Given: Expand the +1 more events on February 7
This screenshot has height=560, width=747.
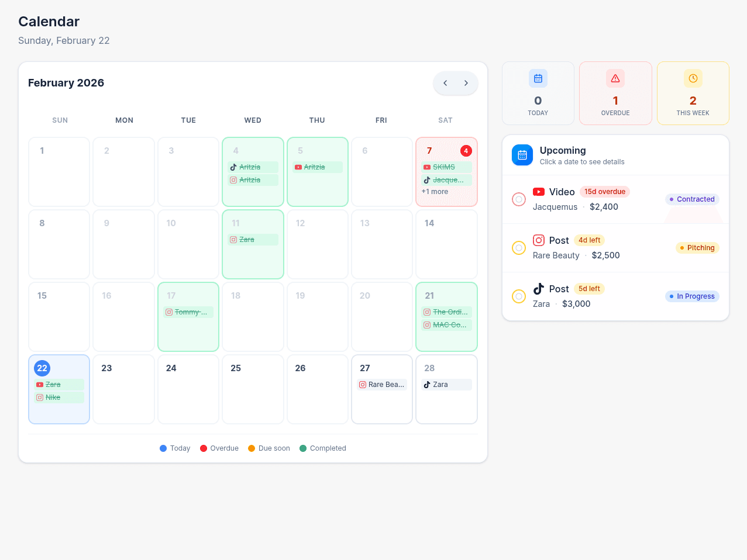Looking at the screenshot, I should (x=434, y=191).
